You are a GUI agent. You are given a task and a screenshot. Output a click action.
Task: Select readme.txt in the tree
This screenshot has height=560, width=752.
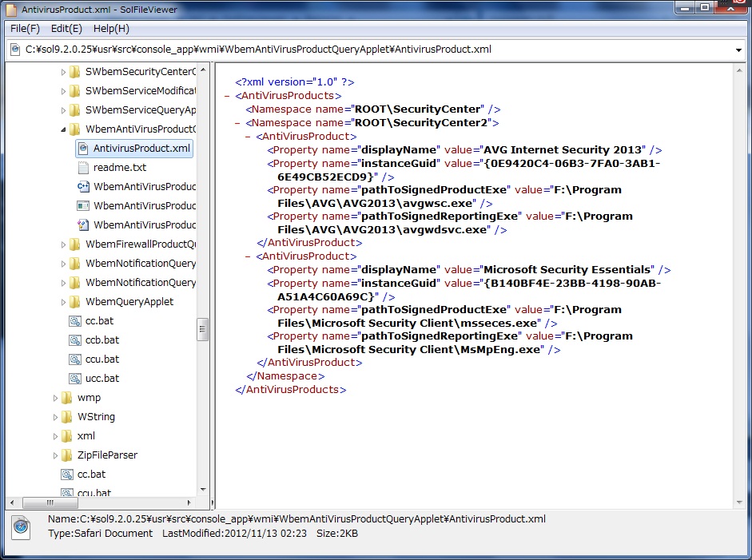120,167
